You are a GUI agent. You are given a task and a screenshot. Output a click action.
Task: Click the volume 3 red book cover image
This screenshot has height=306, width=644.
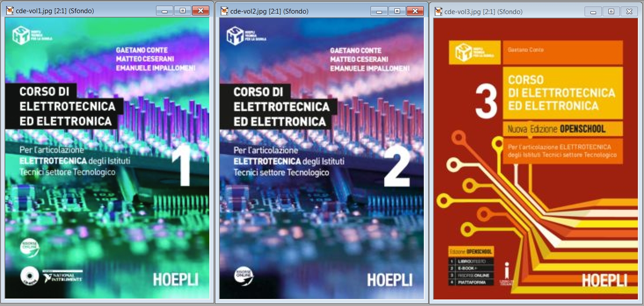point(536,159)
